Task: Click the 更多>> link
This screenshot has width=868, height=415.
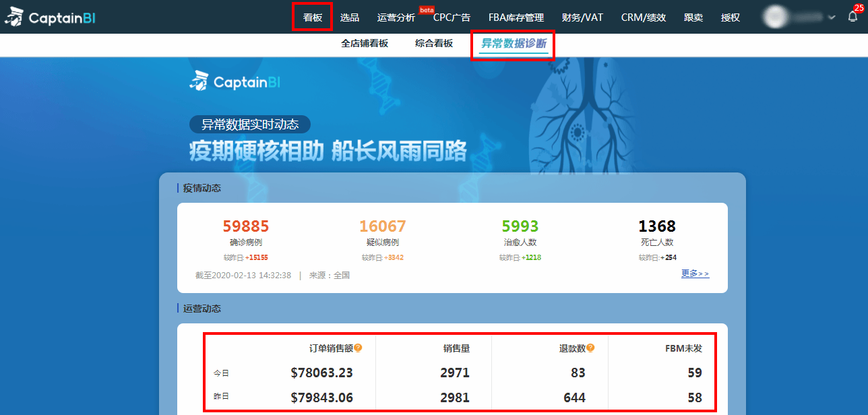Action: pos(695,274)
